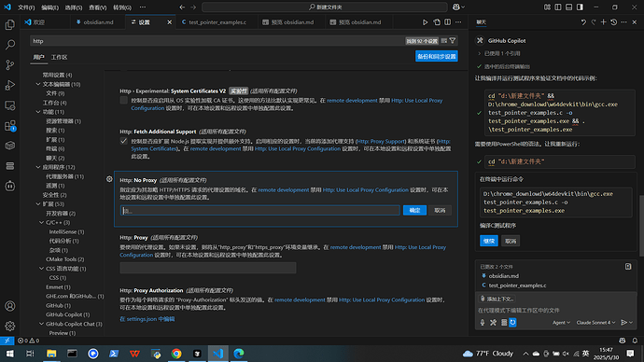This screenshot has width=644, height=362.
Task: Enable System Certificates V2 checkbox
Action: pyautogui.click(x=123, y=101)
